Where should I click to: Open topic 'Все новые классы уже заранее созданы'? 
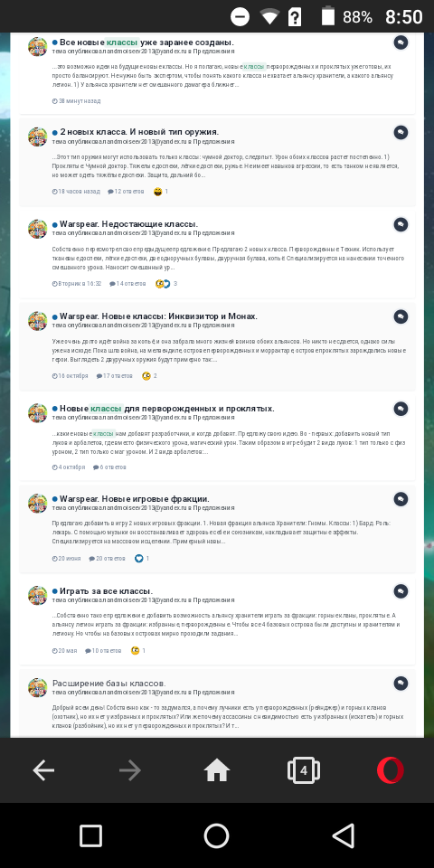click(x=146, y=42)
